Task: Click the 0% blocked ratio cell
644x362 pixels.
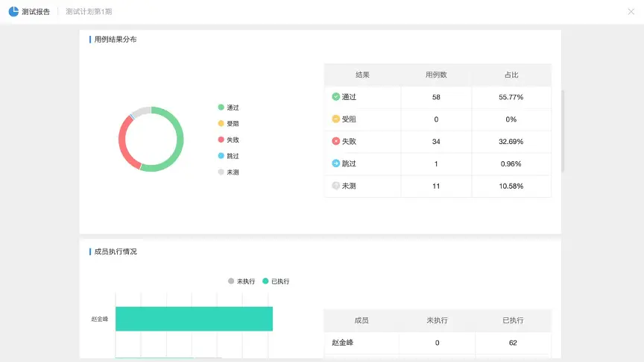Action: pos(511,119)
